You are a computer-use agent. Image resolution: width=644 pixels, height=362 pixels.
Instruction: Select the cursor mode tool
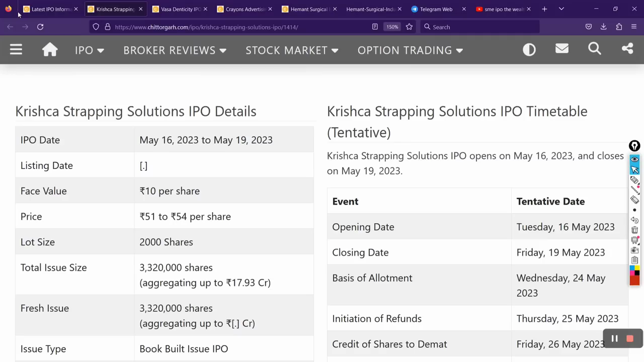[x=634, y=169]
